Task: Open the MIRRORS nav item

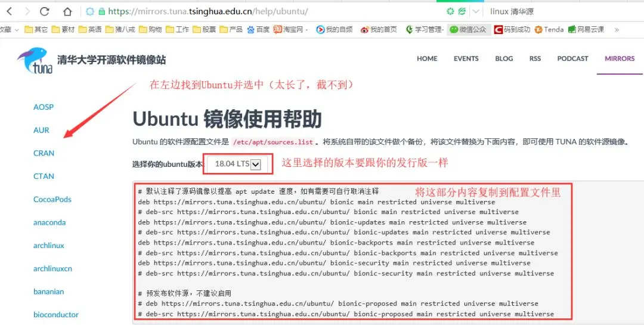Action: pyautogui.click(x=620, y=59)
